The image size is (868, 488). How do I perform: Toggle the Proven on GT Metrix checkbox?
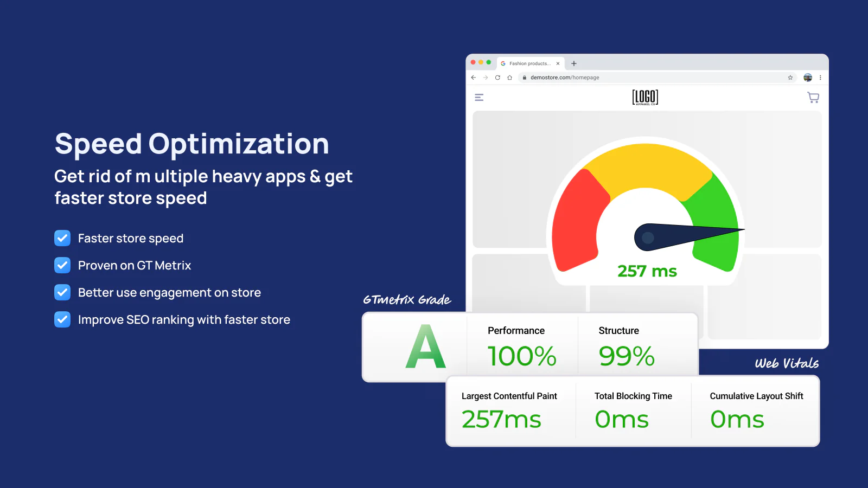coord(62,265)
